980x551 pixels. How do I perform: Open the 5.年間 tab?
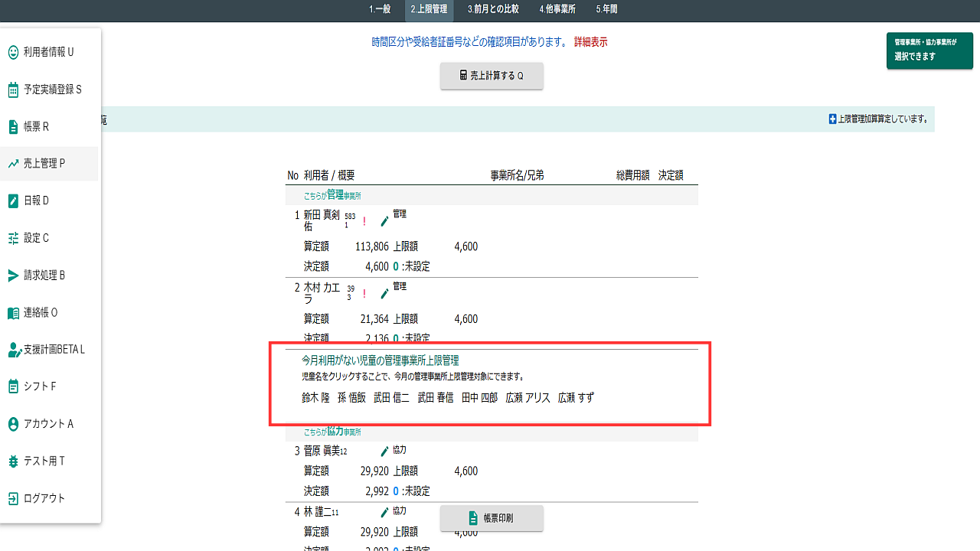(606, 9)
